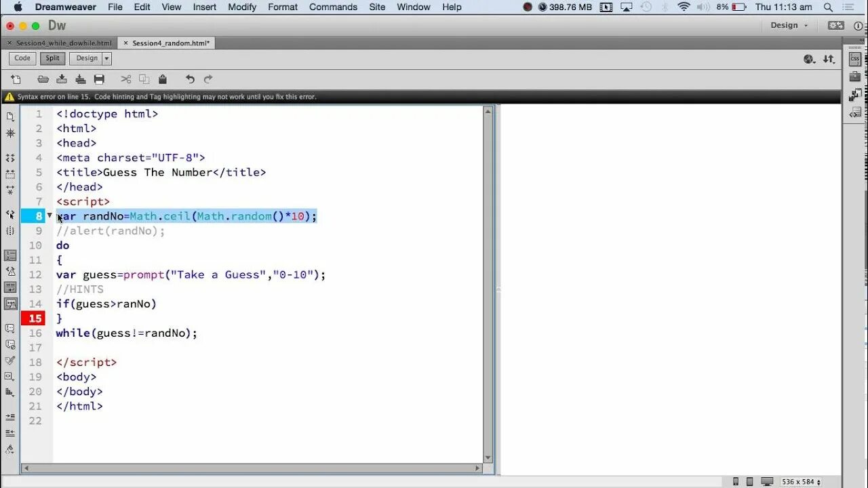Click line number 15 error marker
The height and width of the screenshot is (488, 868).
tap(33, 319)
